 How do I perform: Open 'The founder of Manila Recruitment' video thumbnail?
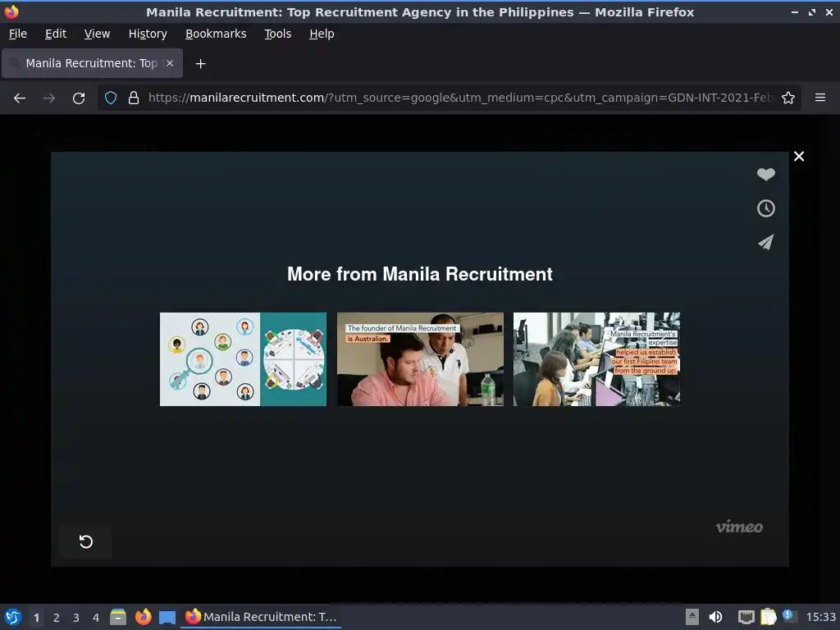click(420, 359)
